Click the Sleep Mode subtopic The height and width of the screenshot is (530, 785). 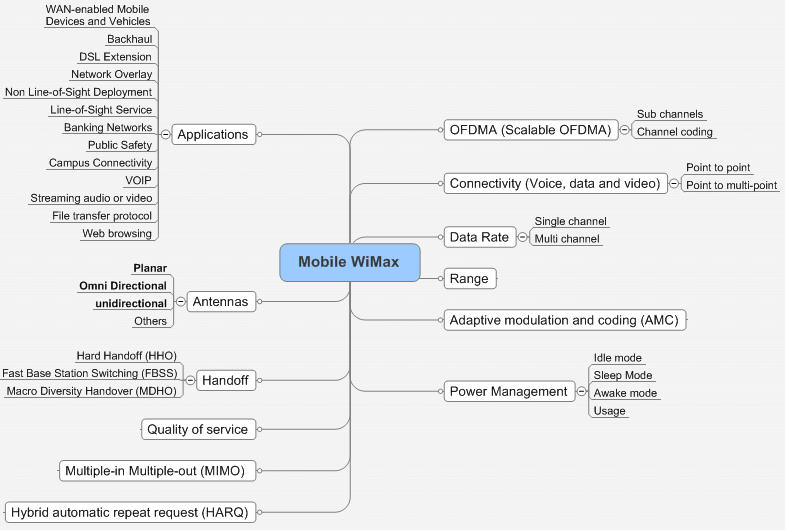(623, 375)
